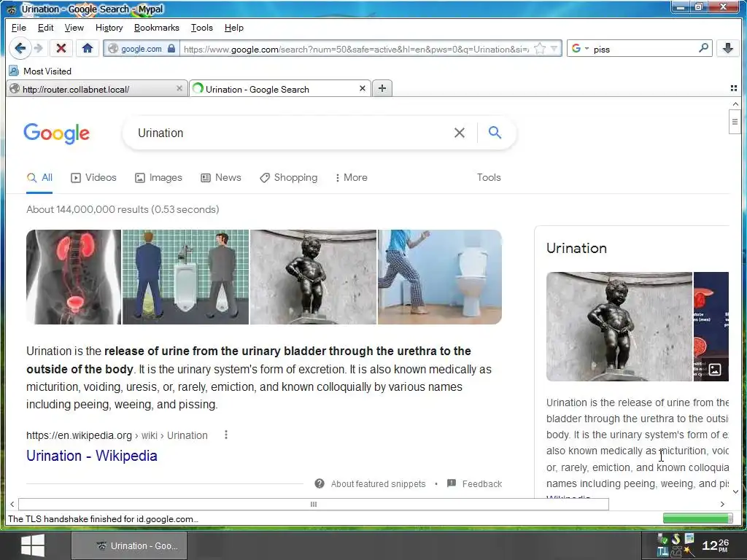The width and height of the screenshot is (747, 560).
Task: Go back with the browser back arrow
Action: [x=20, y=49]
